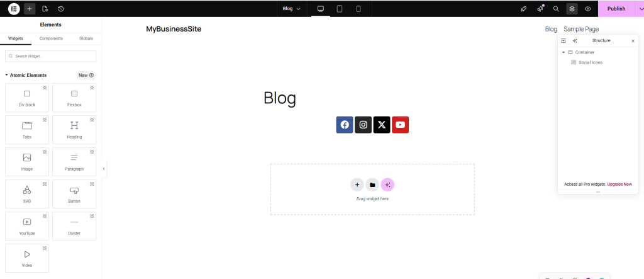Viewport: 644px width, 279px height.
Task: Open the pink AI build button in canvas
Action: tap(387, 185)
